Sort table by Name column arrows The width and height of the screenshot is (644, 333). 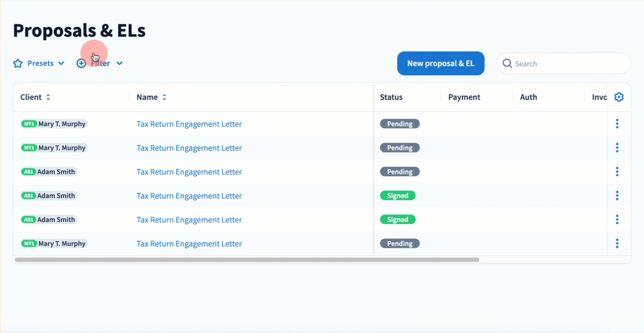point(165,97)
